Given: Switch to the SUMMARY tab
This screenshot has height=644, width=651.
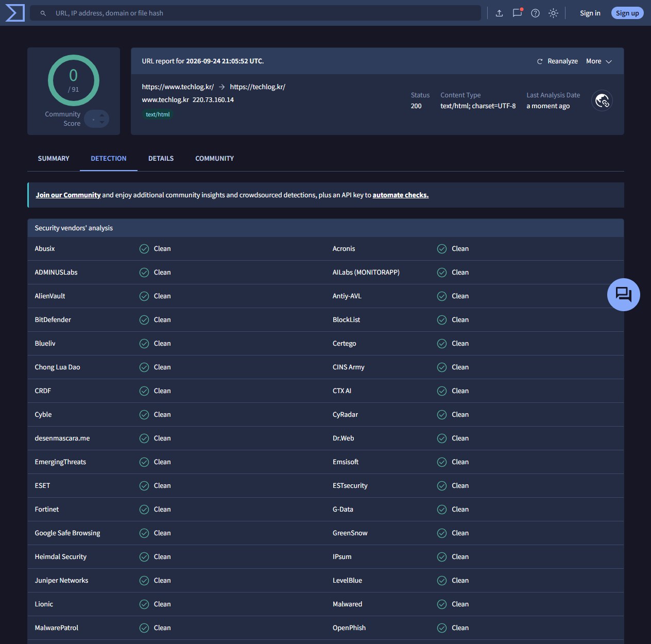Looking at the screenshot, I should click(54, 159).
